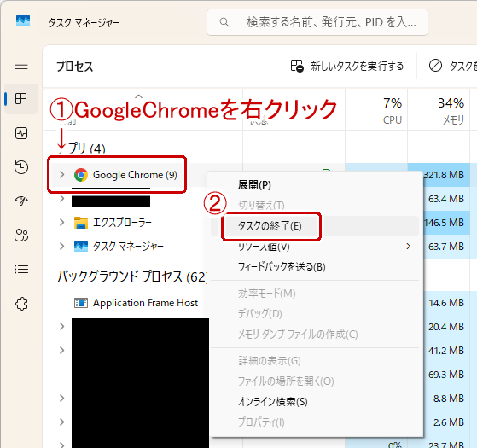The height and width of the screenshot is (448, 477).
Task: Expand the エクスプローラー process group
Action: [x=61, y=223]
